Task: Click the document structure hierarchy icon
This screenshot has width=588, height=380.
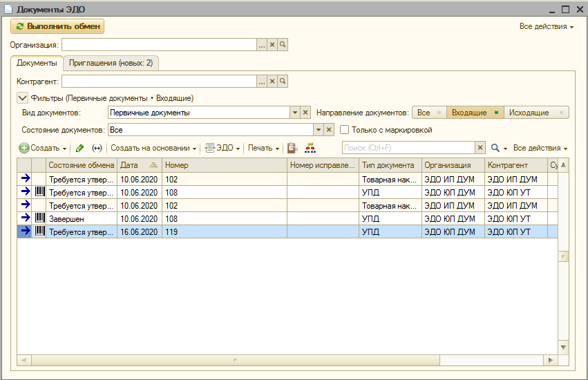Action: (310, 148)
